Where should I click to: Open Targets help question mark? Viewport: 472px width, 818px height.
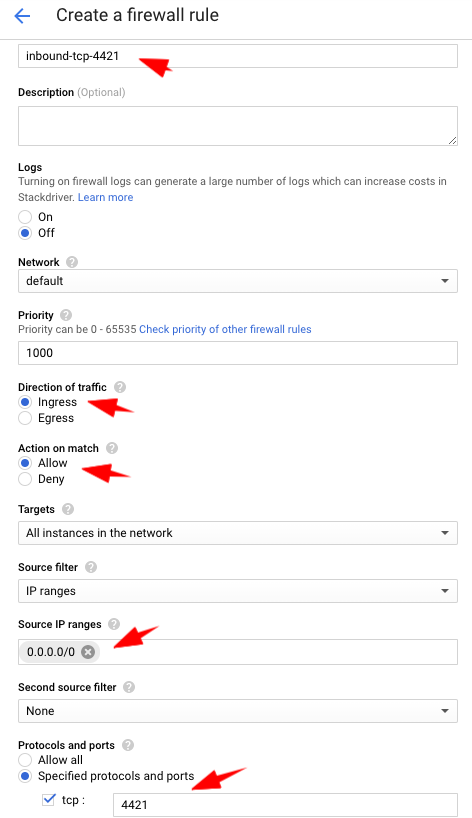68,509
